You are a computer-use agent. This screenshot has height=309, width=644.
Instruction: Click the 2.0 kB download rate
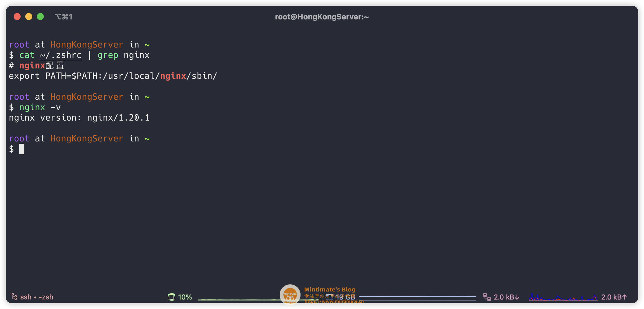506,297
